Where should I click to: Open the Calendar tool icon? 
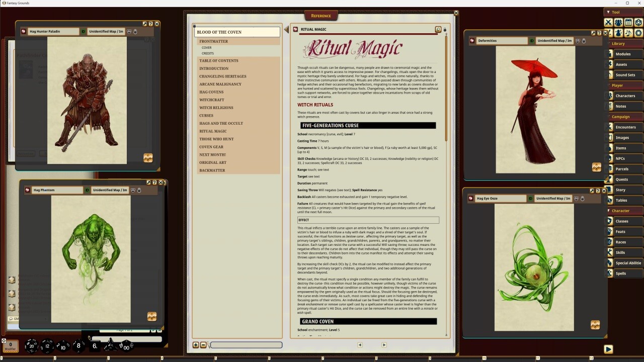click(x=627, y=23)
